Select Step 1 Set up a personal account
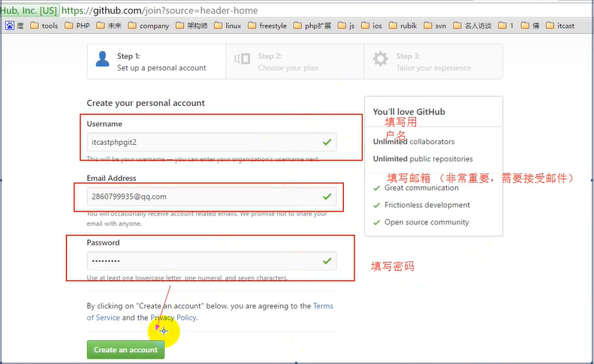 click(x=156, y=62)
